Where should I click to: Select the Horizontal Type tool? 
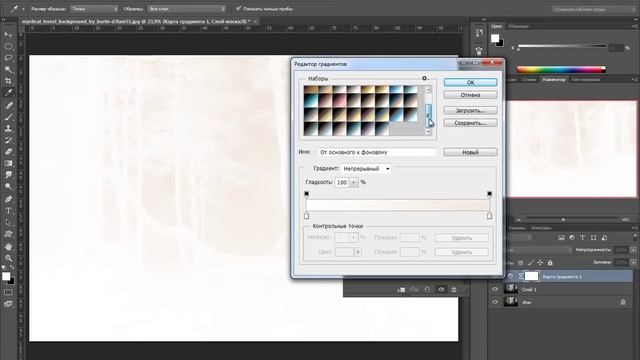[x=8, y=211]
